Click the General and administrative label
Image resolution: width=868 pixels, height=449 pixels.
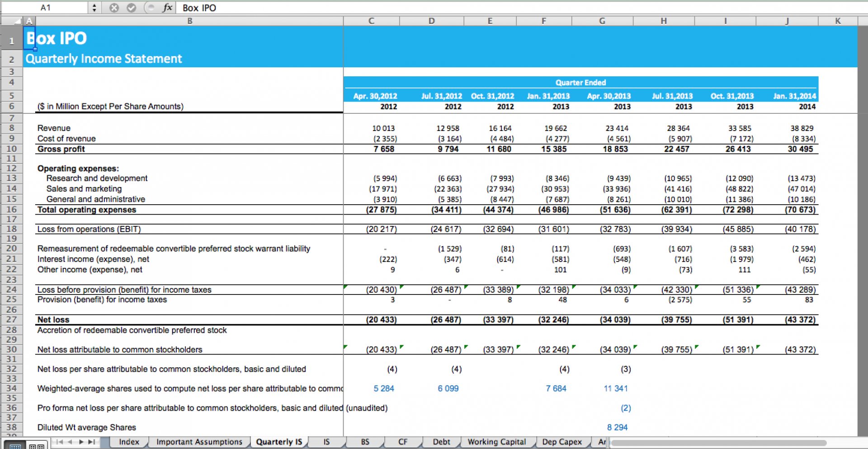pos(96,199)
